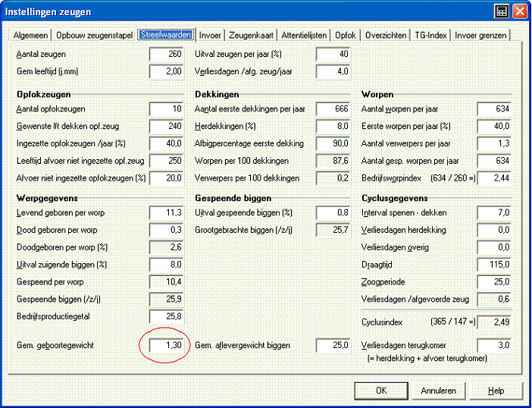Select the Streefwaarden tab
532x408 pixels.
(x=166, y=35)
